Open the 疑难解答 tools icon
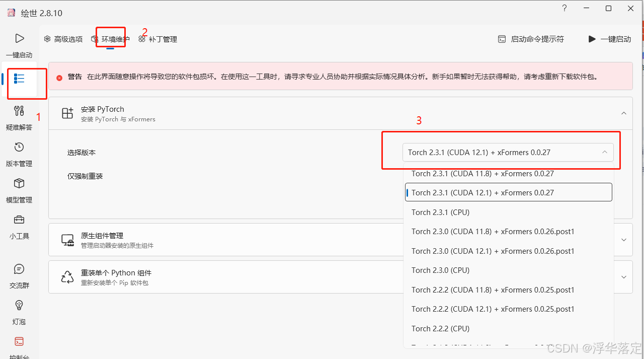Viewport: 644px width, 359px height. point(19,111)
